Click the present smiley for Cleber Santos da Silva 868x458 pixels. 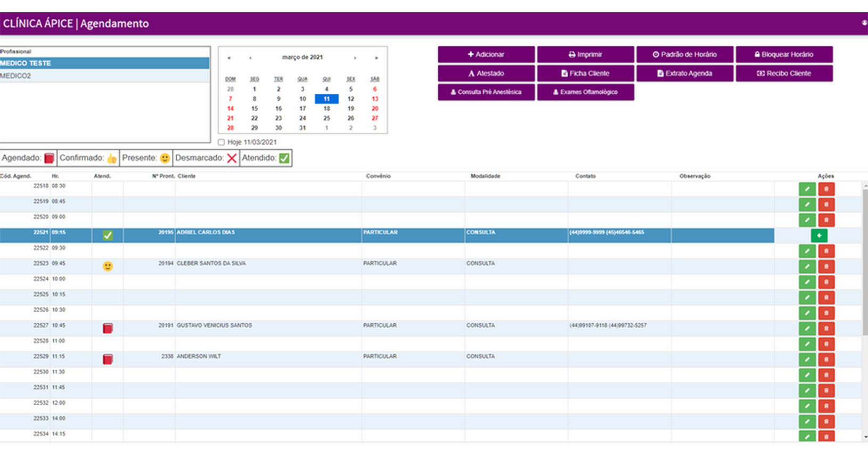click(x=108, y=266)
